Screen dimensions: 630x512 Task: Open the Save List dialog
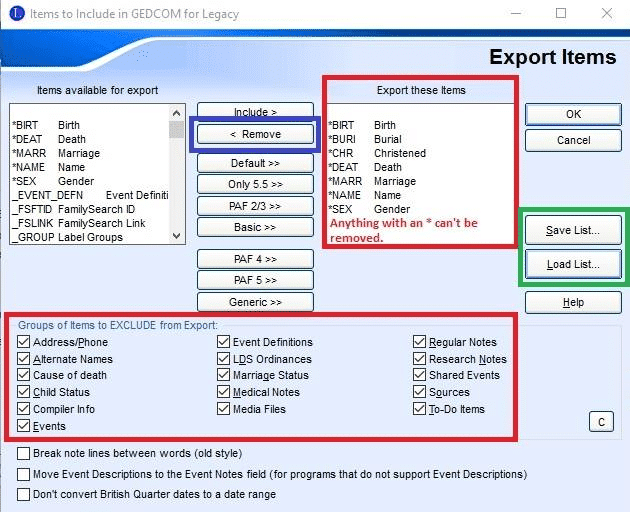pos(573,230)
